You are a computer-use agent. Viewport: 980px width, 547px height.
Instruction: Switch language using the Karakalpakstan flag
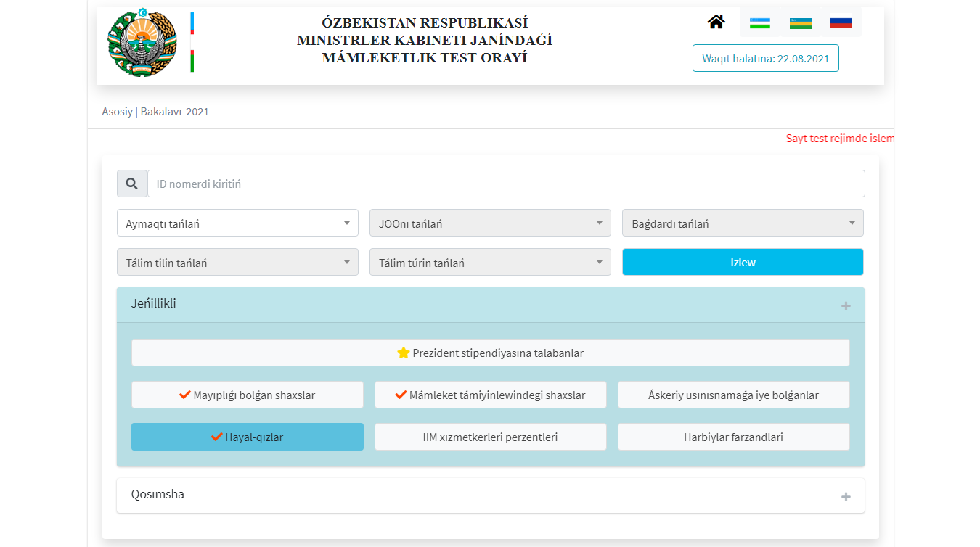click(800, 22)
